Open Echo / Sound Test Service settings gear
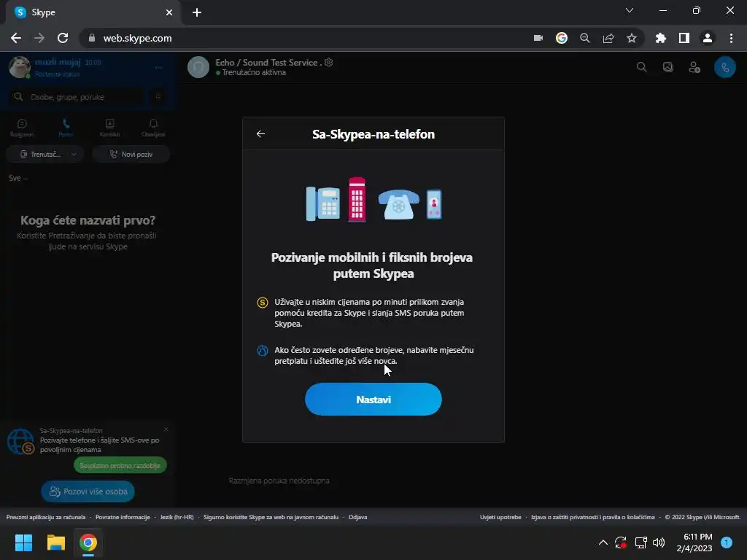This screenshot has height=560, width=747. click(x=329, y=63)
